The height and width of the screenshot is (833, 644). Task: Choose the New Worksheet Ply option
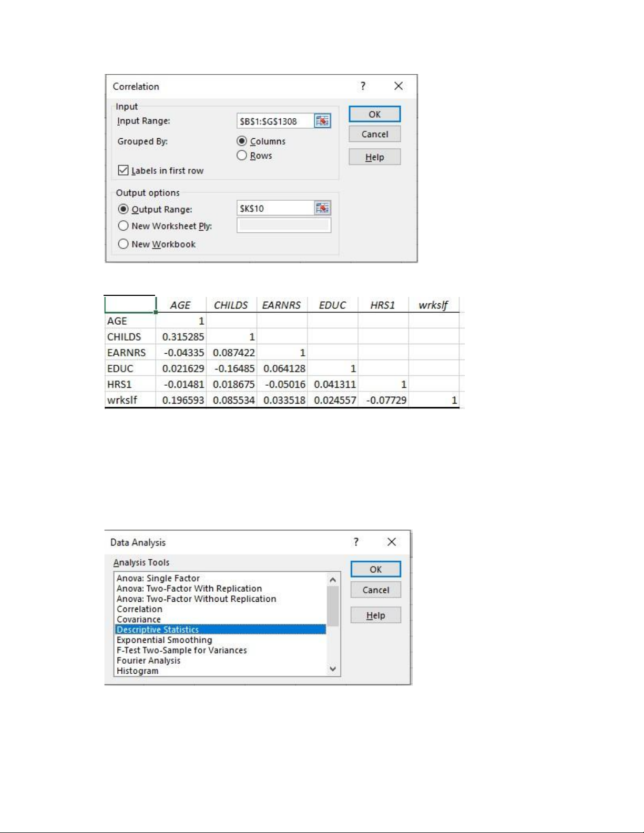tap(124, 226)
